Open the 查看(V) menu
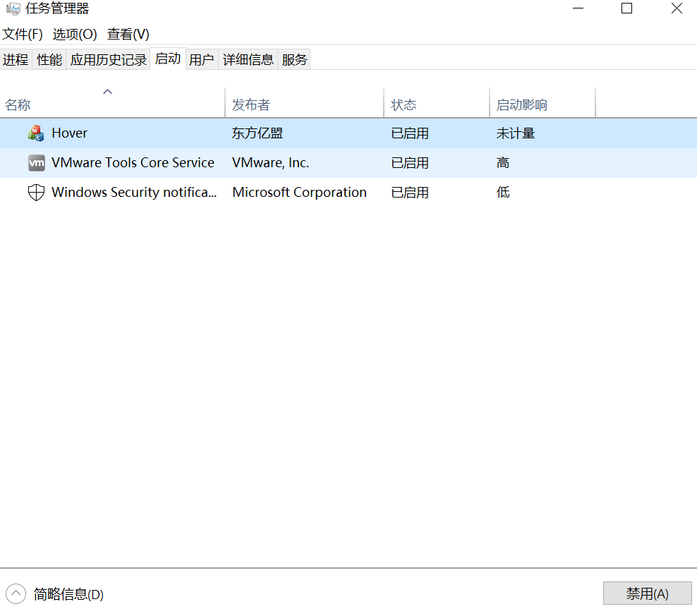This screenshot has width=697, height=616. [x=128, y=34]
